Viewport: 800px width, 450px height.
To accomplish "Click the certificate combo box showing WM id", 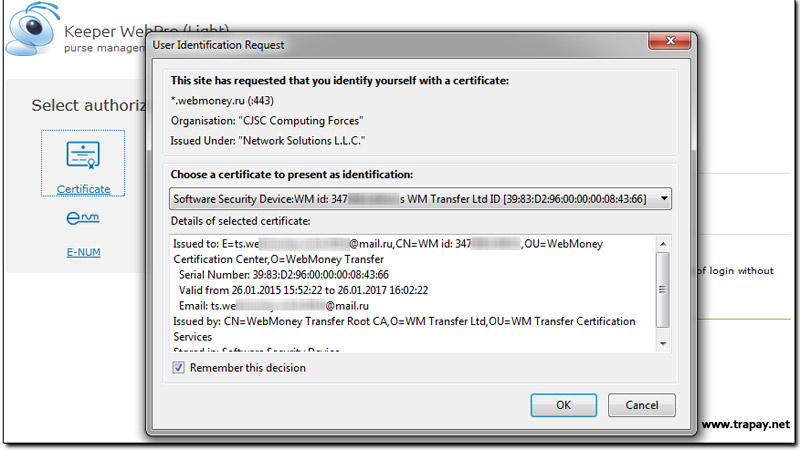I will tap(420, 198).
